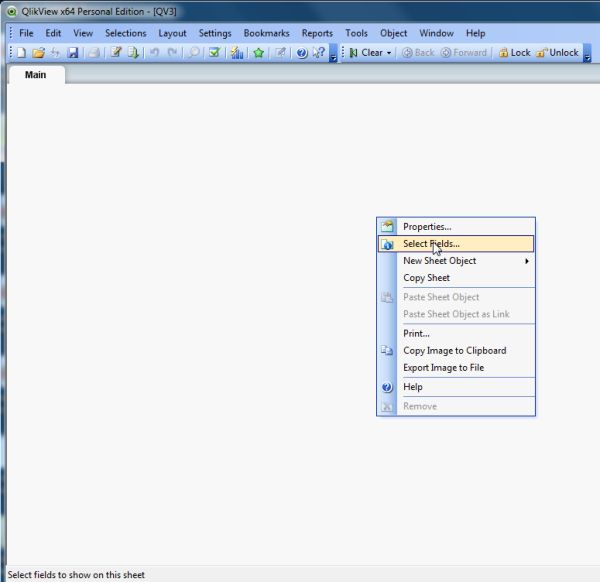Expand the navigation toolbar options arrow
The height and width of the screenshot is (582, 600).
pos(587,53)
